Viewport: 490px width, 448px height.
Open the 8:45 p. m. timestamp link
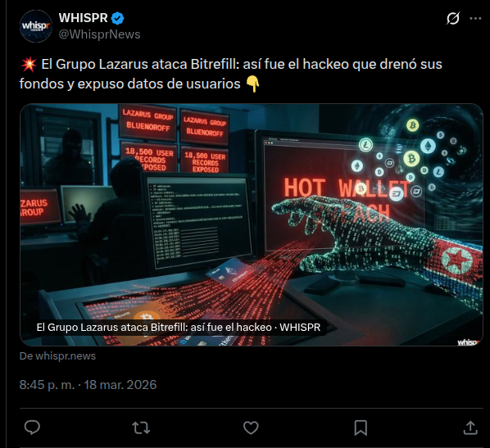tap(48, 385)
